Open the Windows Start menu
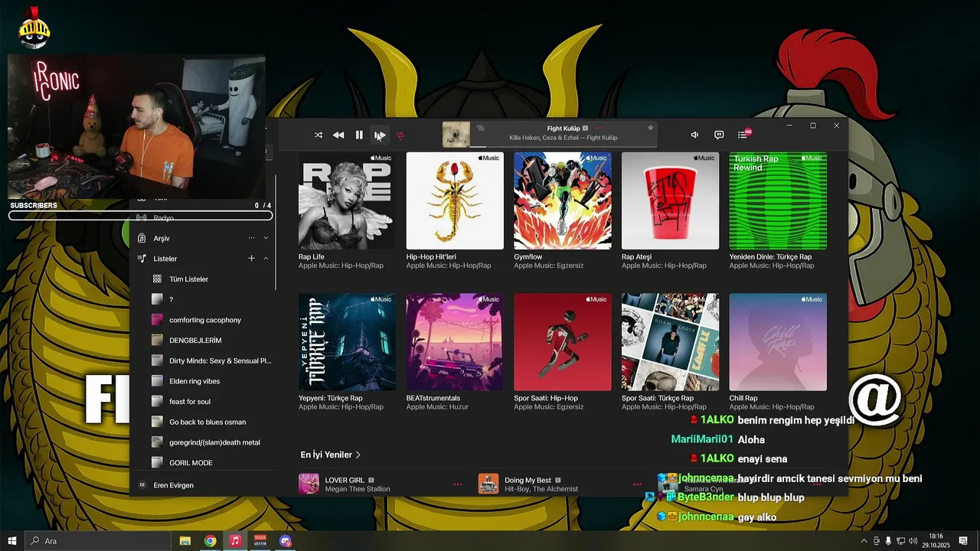This screenshot has width=980, height=551. pyautogui.click(x=11, y=541)
